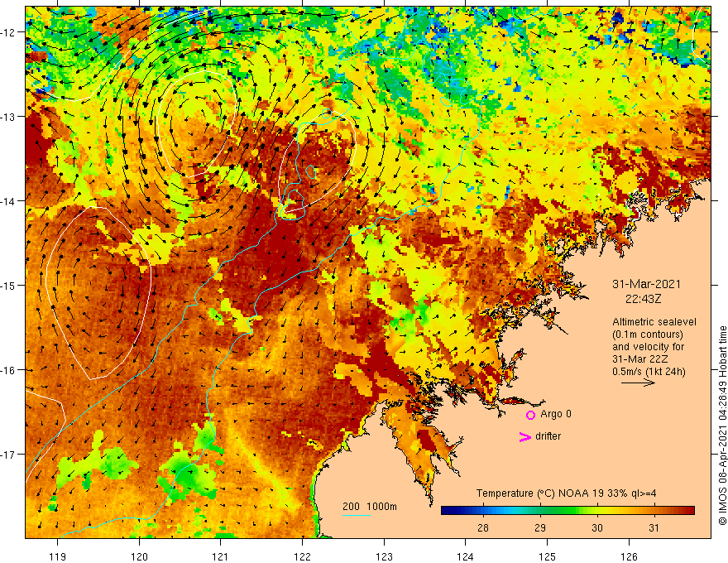This screenshot has width=728, height=563.
Task: Click the longitude label 123
Action: tap(384, 556)
